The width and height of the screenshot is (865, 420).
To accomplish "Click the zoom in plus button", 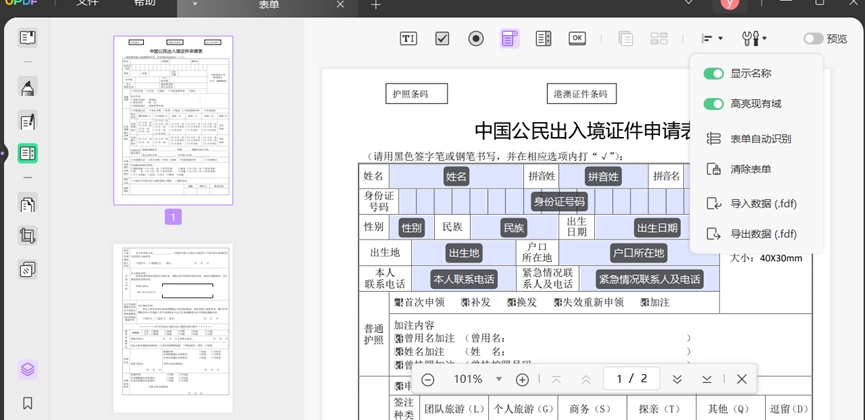I will click(522, 379).
